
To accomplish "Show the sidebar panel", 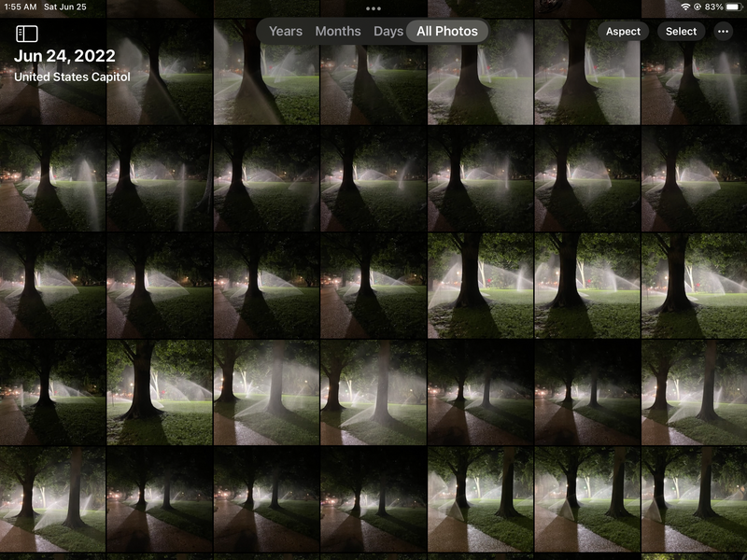I will 27,34.
